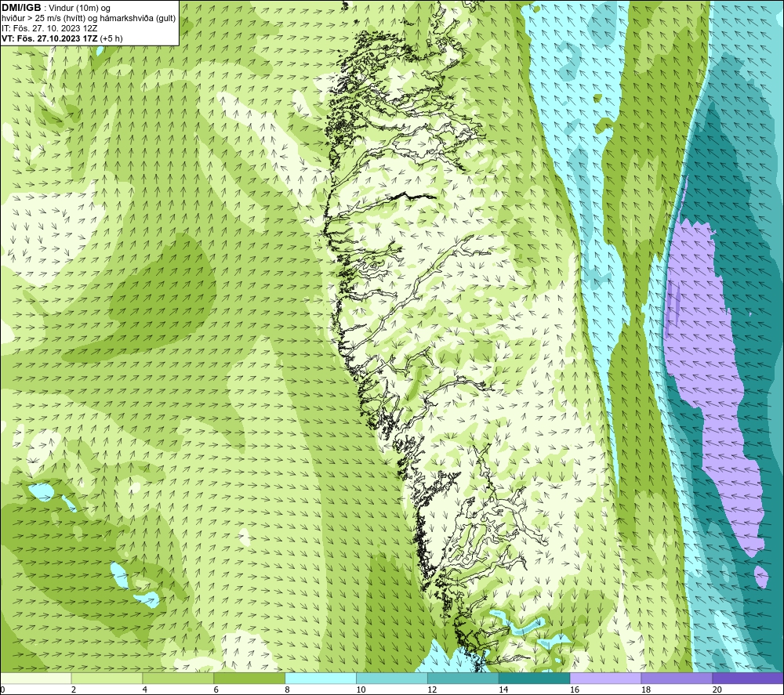The width and height of the screenshot is (784, 695).
Task: Click the title line 'DMI/IGB : Vindur (10m) og'
Action: coord(56,8)
